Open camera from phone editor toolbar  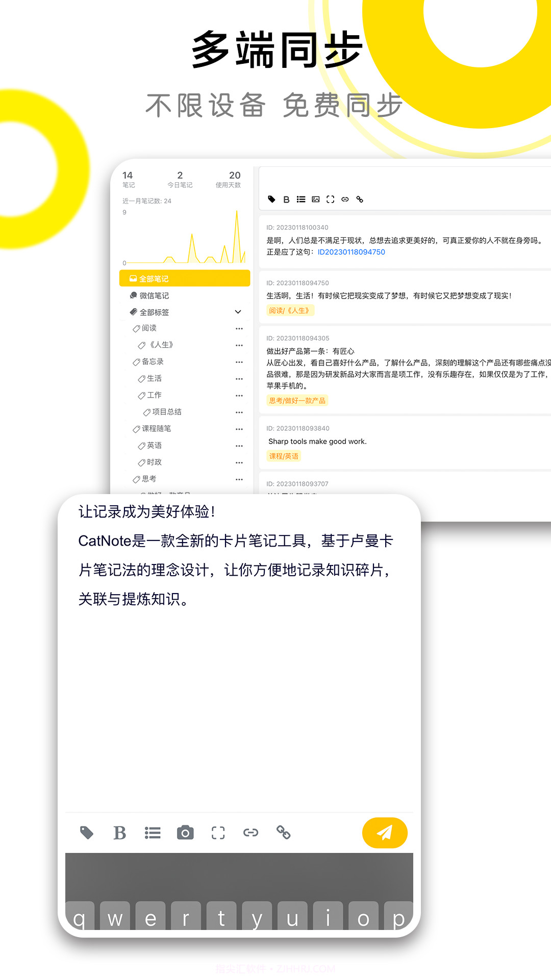point(185,833)
